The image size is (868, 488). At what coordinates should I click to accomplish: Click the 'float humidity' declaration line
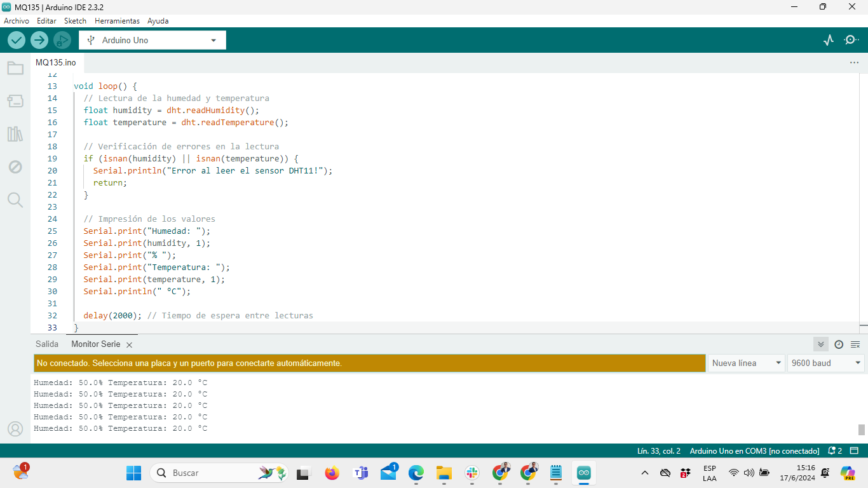point(172,110)
